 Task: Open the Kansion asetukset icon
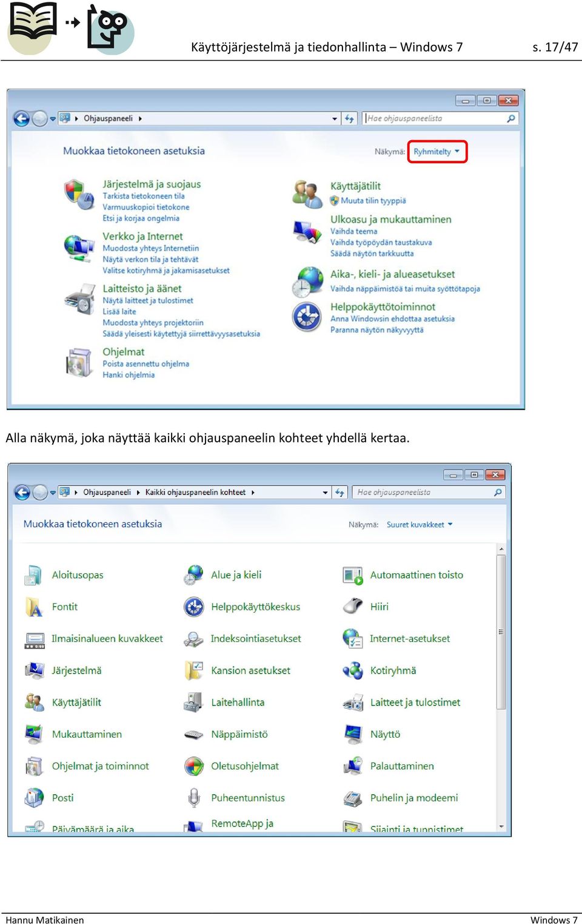[x=193, y=670]
